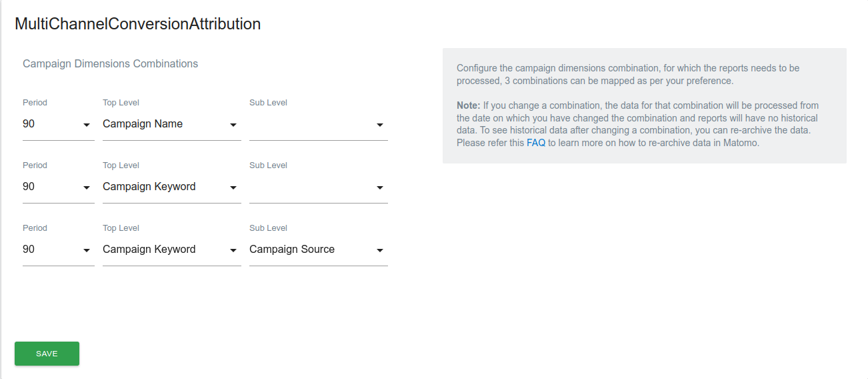Click the Campaign Dimensions Combinations heading
This screenshot has height=379, width=868.
(x=110, y=64)
